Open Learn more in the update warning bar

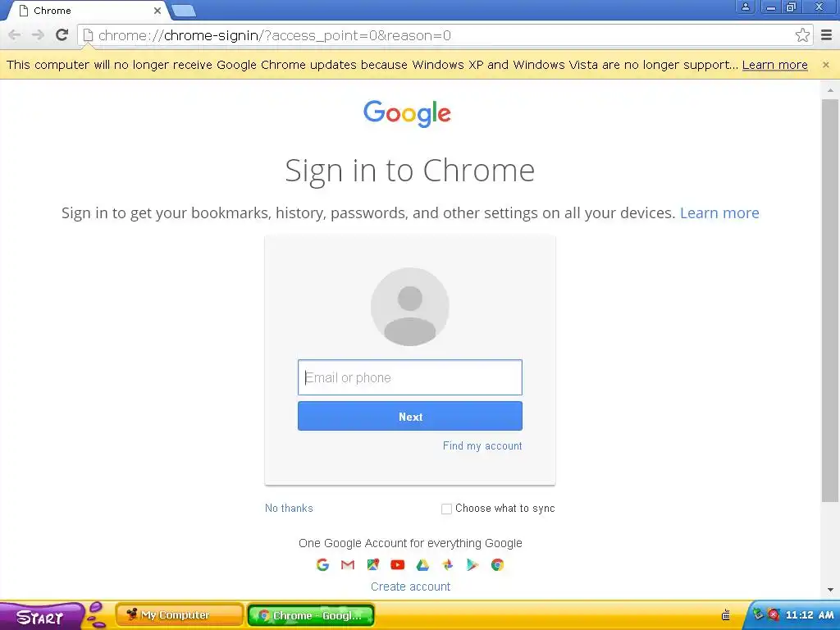point(774,65)
